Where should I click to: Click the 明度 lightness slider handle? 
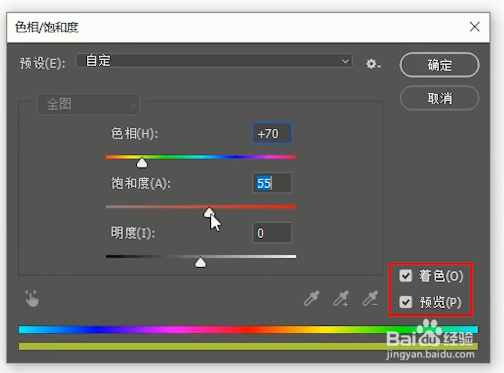tap(200, 262)
